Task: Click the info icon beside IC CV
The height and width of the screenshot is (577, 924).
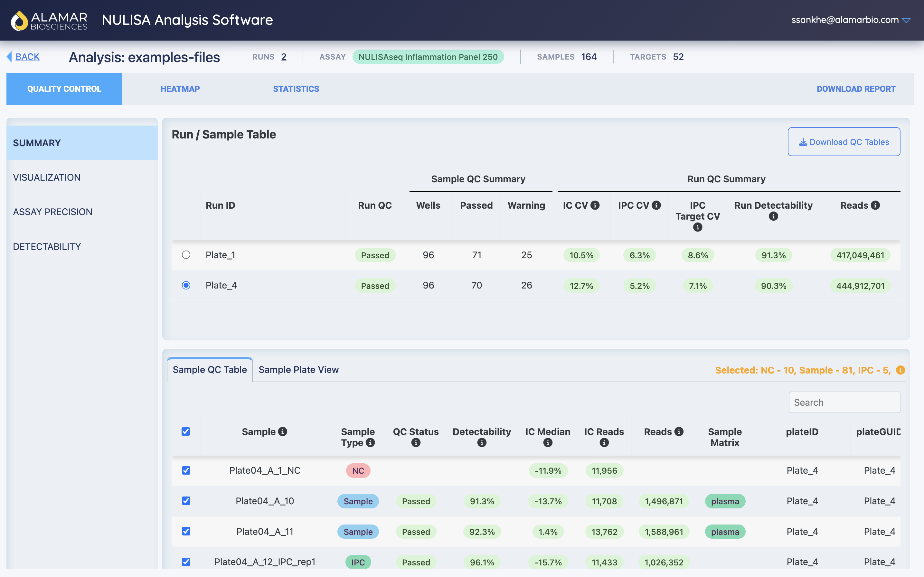Action: click(595, 205)
